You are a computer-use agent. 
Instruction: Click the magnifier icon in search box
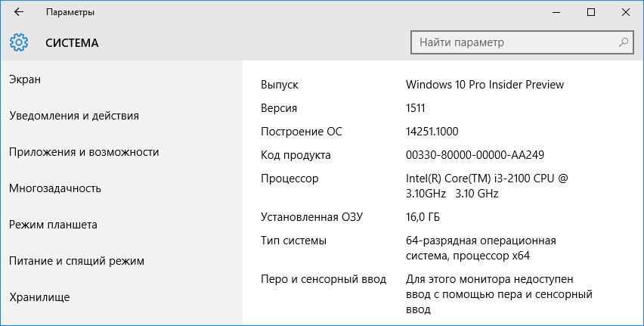click(624, 42)
